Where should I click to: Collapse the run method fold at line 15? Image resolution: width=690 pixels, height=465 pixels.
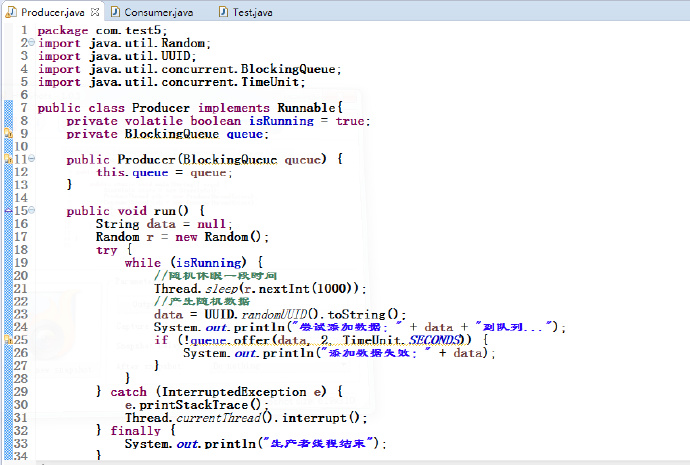pyautogui.click(x=32, y=210)
